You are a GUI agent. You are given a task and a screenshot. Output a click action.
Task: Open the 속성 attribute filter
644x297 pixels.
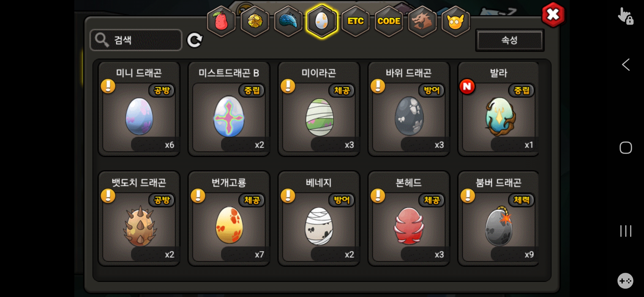(x=510, y=40)
